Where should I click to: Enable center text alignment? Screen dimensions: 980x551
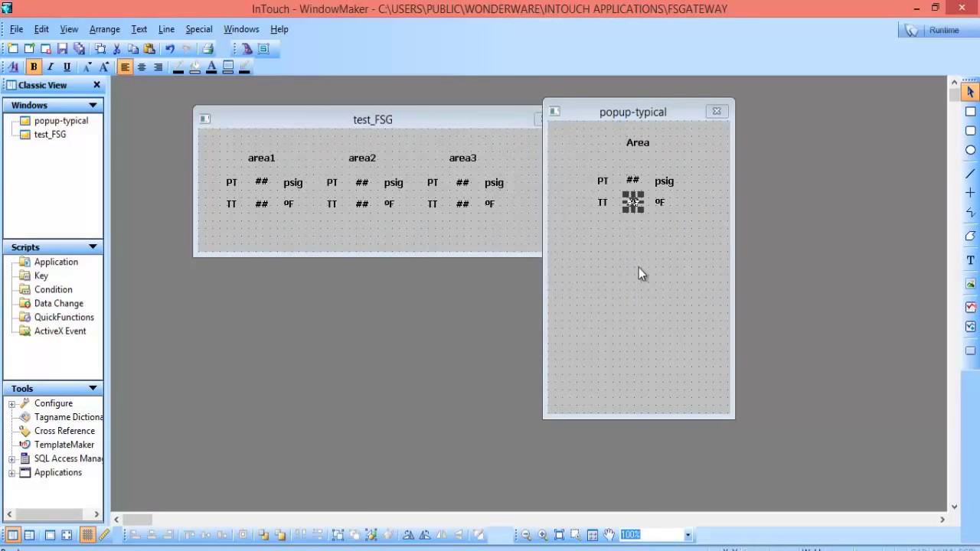tap(142, 67)
